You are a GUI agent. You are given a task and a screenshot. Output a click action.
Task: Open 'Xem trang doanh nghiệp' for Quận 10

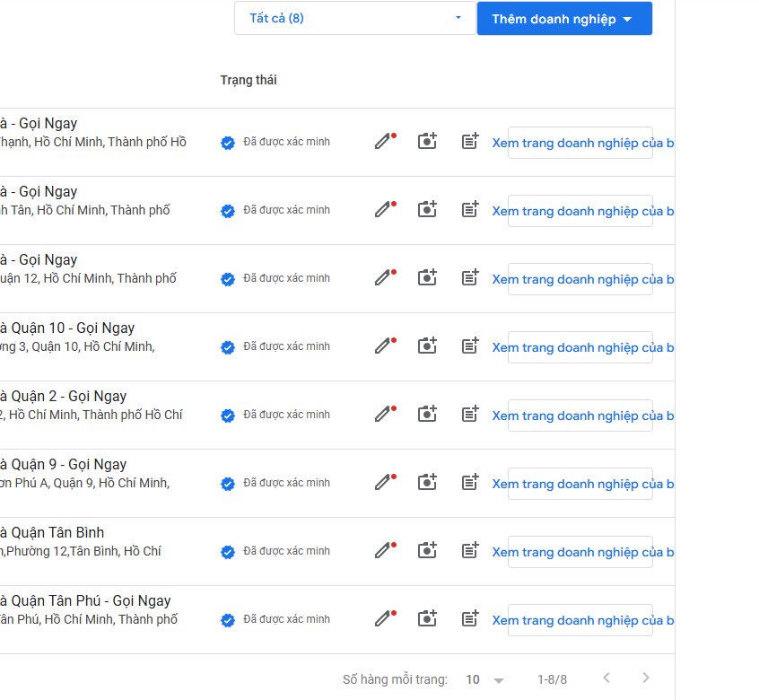pyautogui.click(x=582, y=347)
